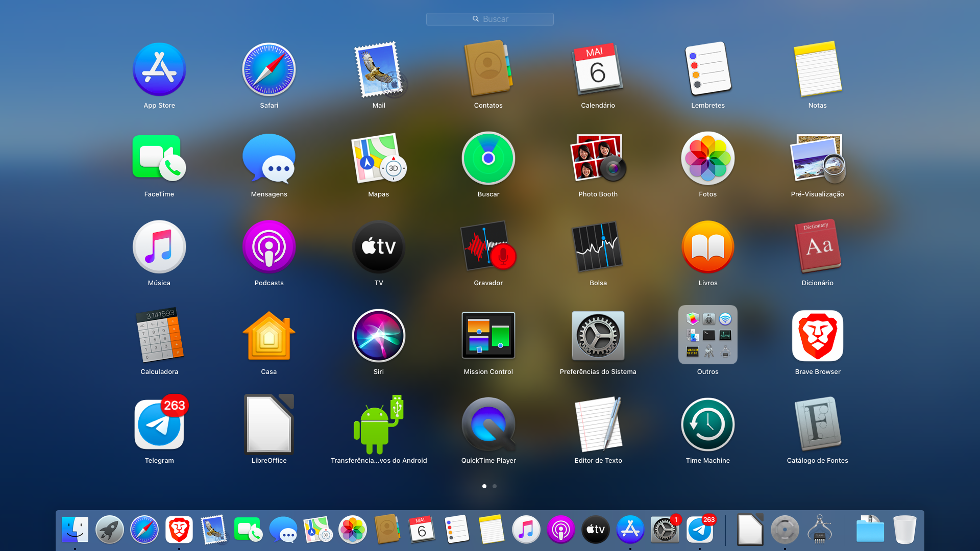Open the Brave Browser app in Launchpad
The image size is (980, 551).
[817, 336]
